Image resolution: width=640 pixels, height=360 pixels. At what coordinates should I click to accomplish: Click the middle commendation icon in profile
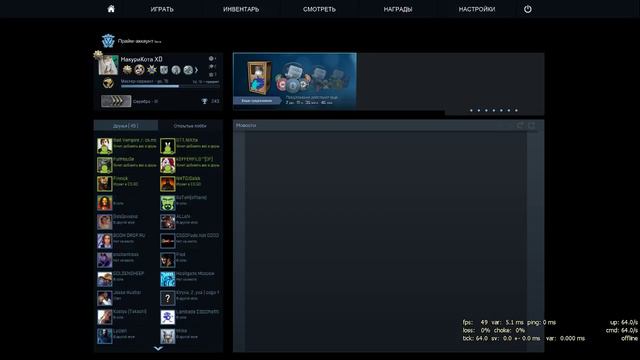[x=211, y=67]
